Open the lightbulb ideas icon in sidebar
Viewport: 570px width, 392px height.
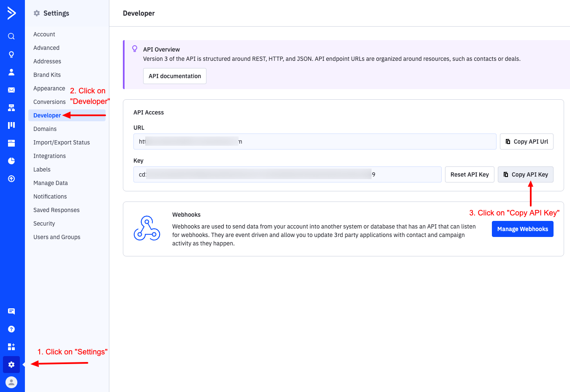(11, 54)
